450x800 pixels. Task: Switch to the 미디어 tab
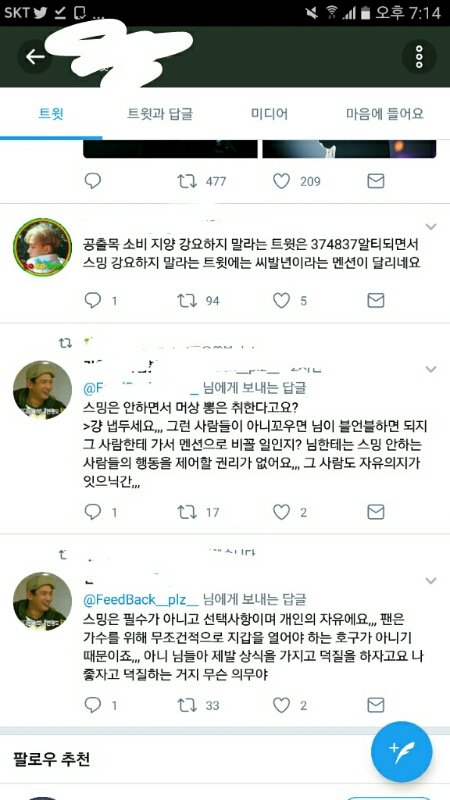pyautogui.click(x=269, y=113)
